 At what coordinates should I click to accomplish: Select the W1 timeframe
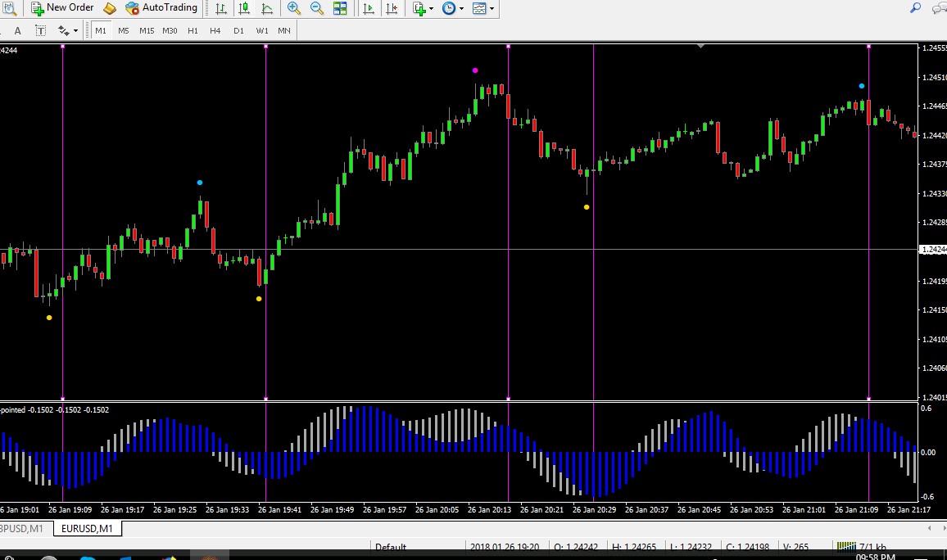[x=262, y=31]
